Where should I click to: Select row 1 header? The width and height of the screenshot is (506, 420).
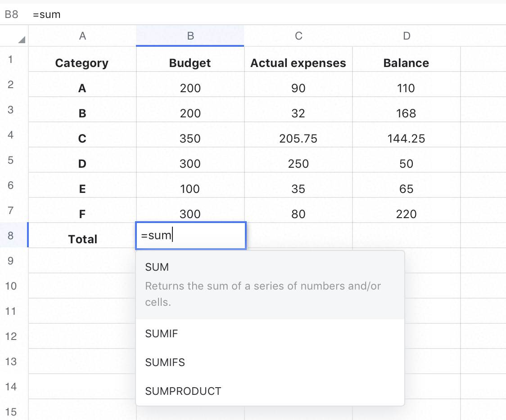(11, 59)
